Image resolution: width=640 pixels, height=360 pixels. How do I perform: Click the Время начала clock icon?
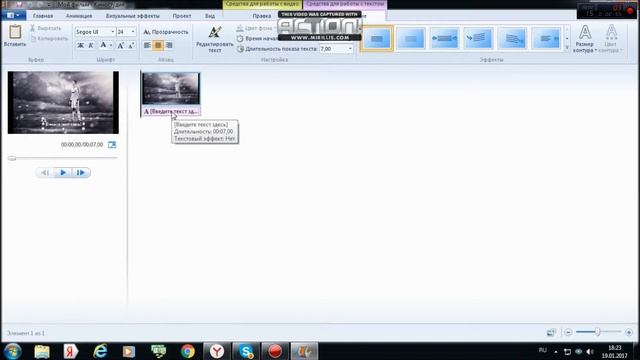[x=240, y=38]
